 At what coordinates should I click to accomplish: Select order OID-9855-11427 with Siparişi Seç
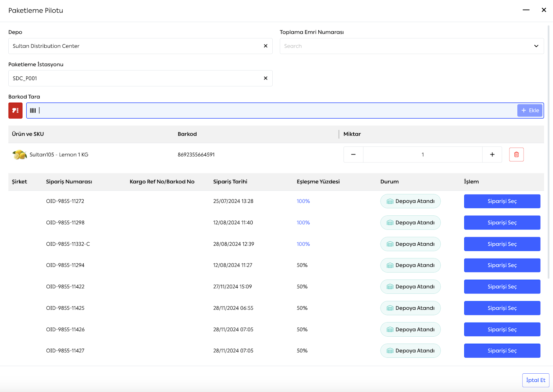[502, 351]
